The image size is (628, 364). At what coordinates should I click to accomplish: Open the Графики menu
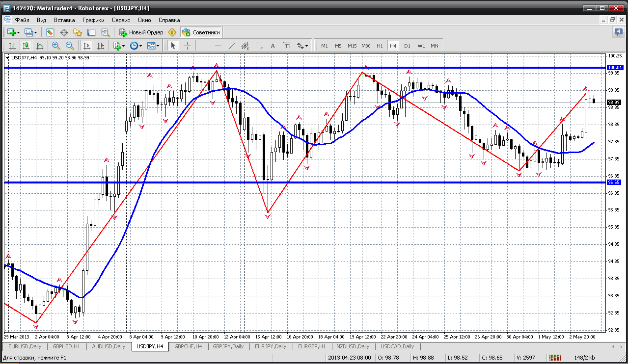tap(93, 20)
